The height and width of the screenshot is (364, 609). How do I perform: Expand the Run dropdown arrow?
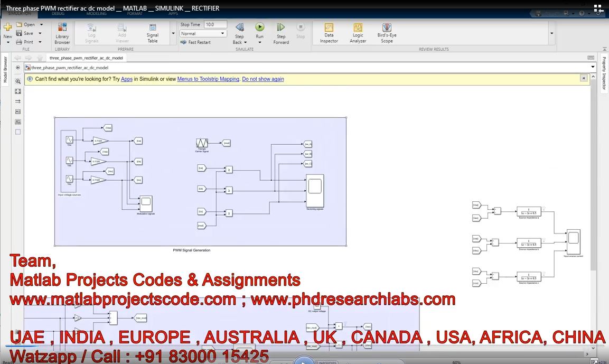pyautogui.click(x=259, y=42)
